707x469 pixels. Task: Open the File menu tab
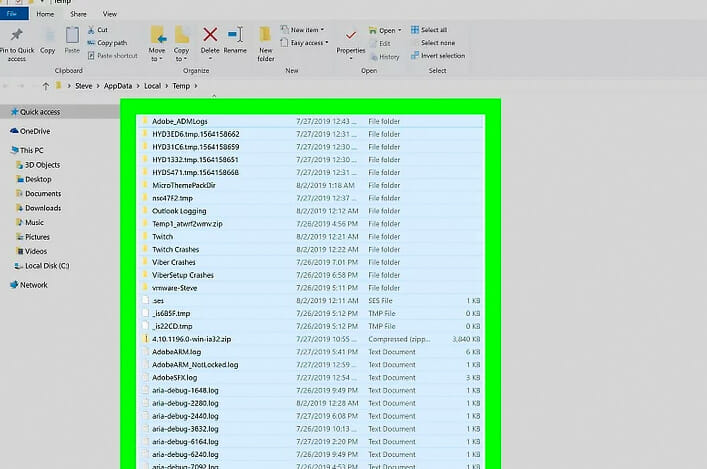coord(13,14)
